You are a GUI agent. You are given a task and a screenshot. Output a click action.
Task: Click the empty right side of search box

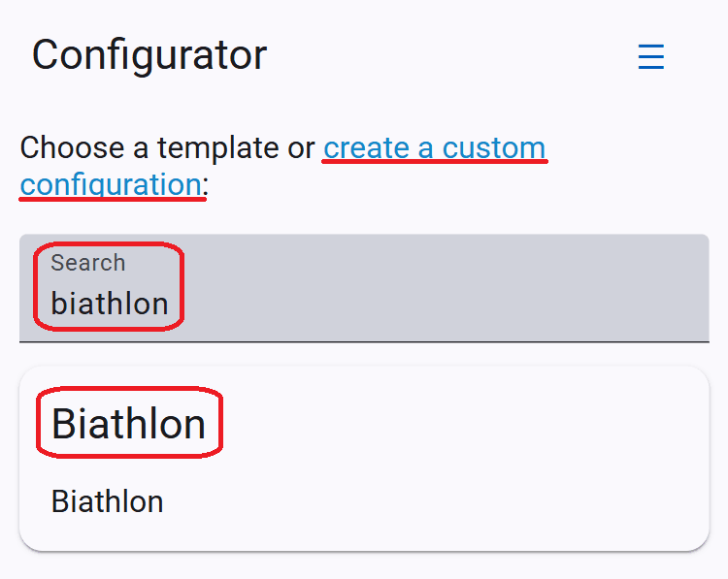(446, 288)
